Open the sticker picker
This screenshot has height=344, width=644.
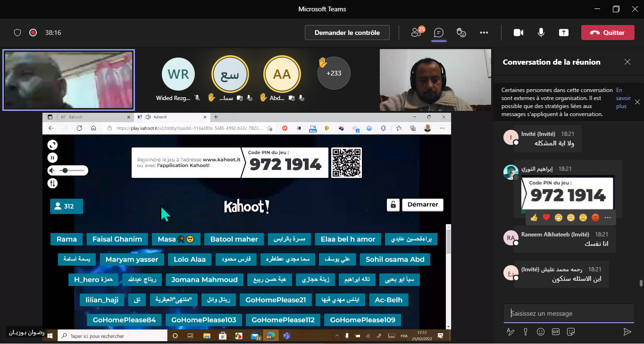(x=571, y=332)
